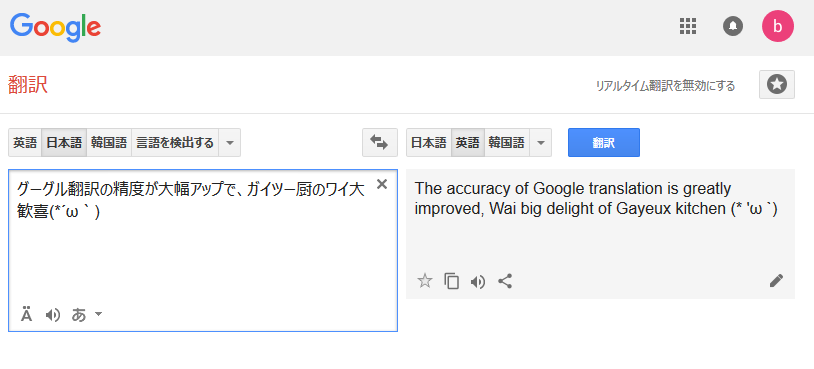Image resolution: width=814 pixels, height=369 pixels.
Task: Clear the source text with X
Action: click(382, 184)
